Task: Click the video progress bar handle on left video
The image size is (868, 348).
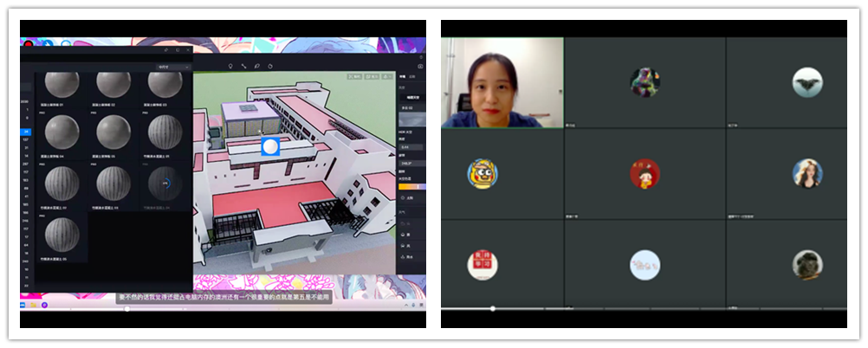Action: [127, 309]
